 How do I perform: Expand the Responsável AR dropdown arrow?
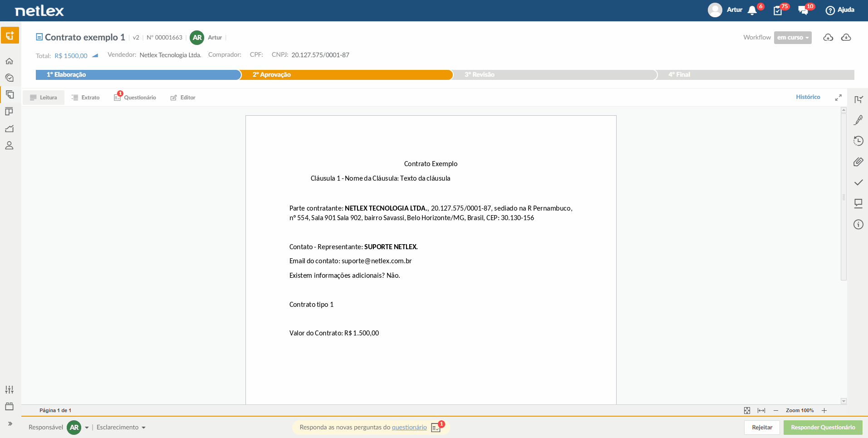click(x=87, y=428)
